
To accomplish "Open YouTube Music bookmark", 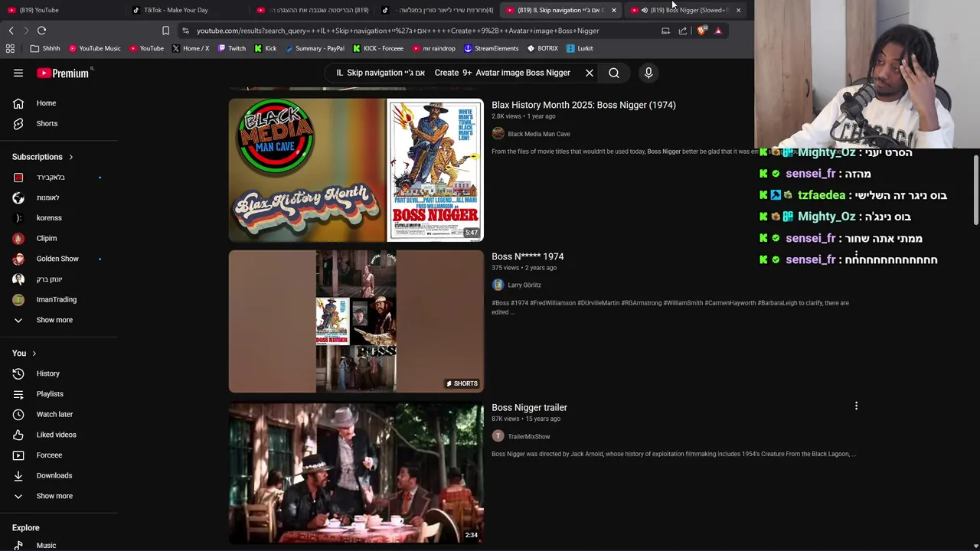I will [x=95, y=48].
